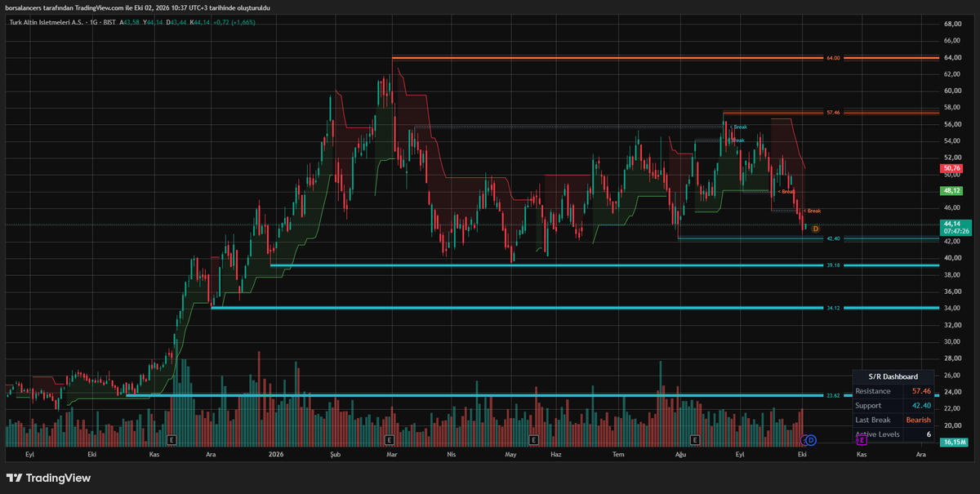Click the Bearish Last Break value

[x=919, y=420]
